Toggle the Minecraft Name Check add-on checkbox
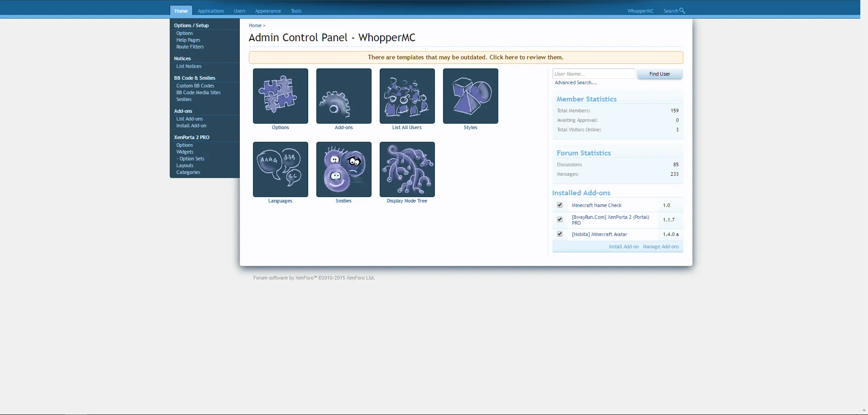This screenshot has height=415, width=868. (x=560, y=205)
